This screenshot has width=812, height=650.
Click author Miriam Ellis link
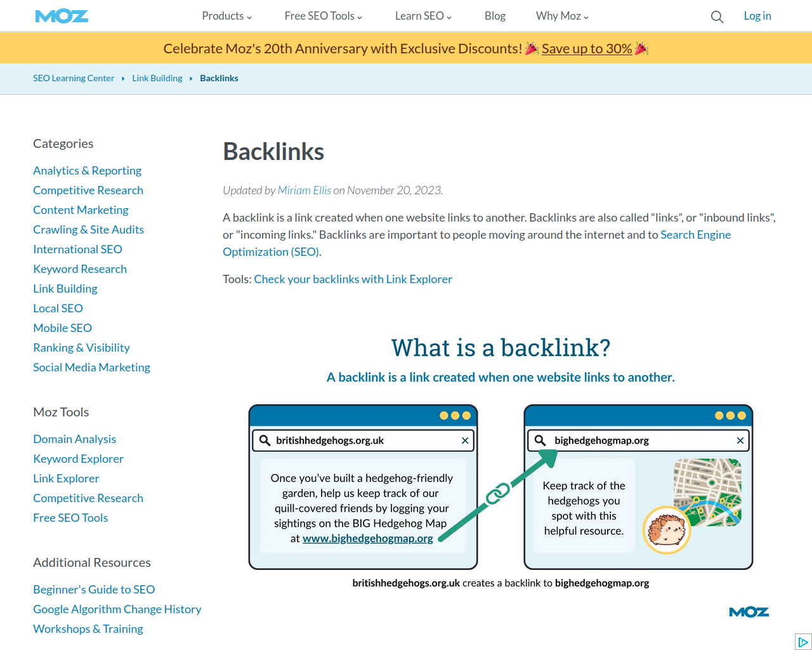pos(304,190)
